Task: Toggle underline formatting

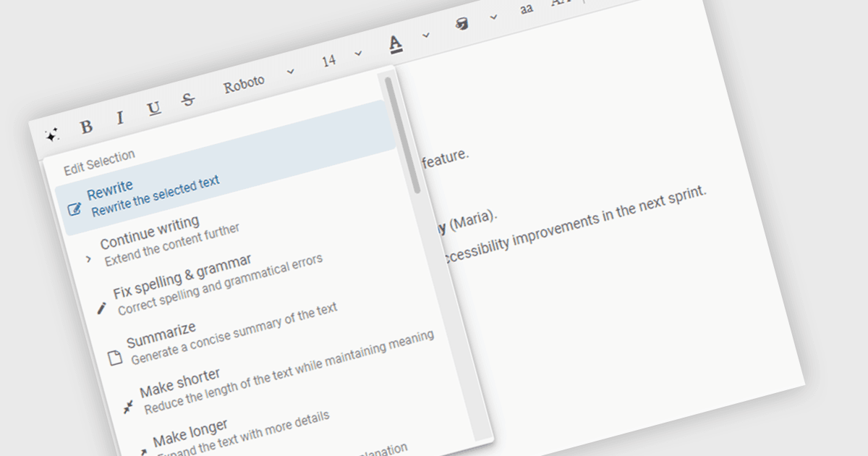Action: click(154, 109)
